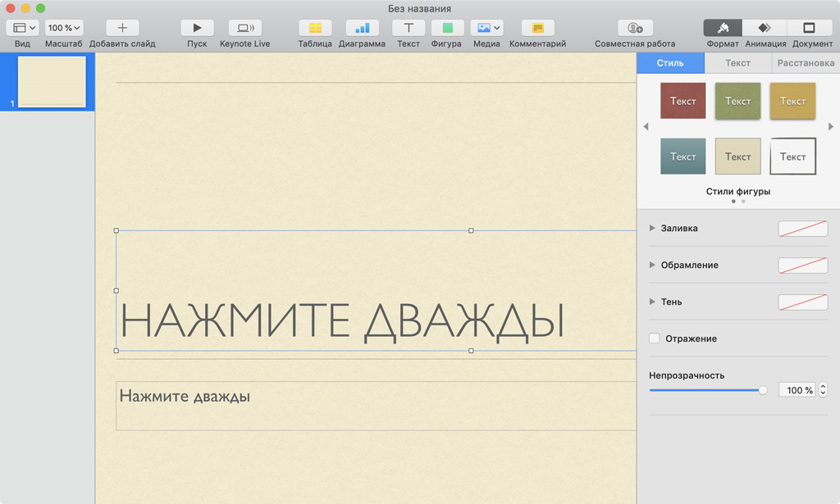840x504 pixels.
Task: Show next shape styles page with right arrow
Action: pos(831,127)
